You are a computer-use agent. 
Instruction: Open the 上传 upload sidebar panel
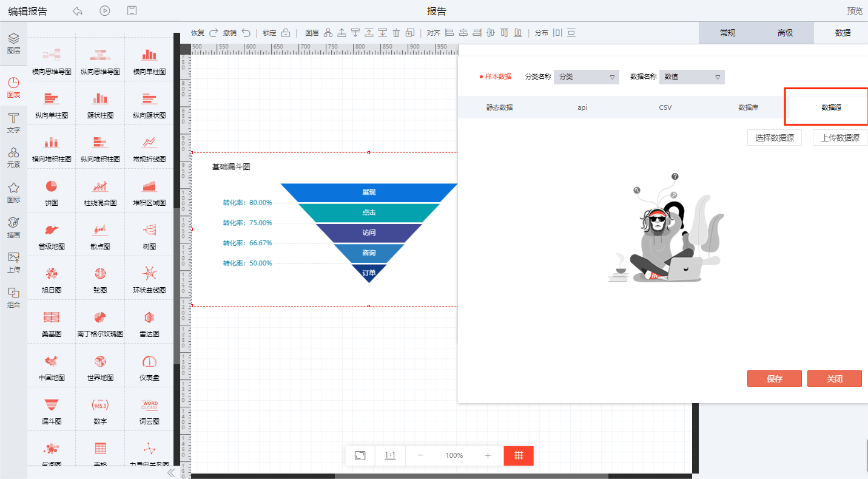13,263
